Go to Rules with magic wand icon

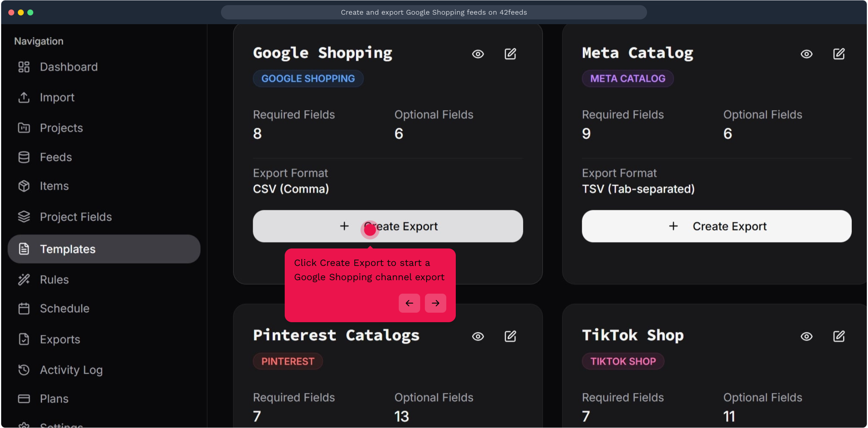24,280
